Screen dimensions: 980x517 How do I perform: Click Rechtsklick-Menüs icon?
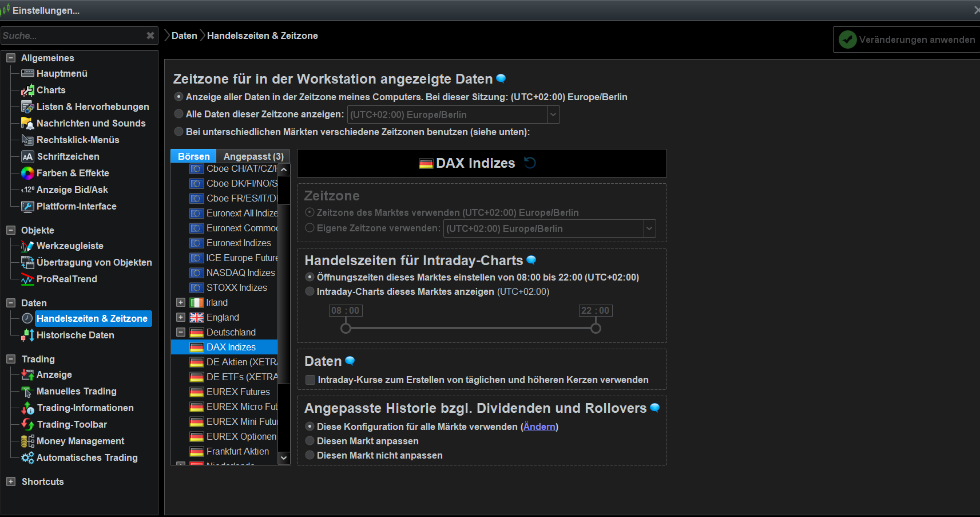pyautogui.click(x=27, y=140)
